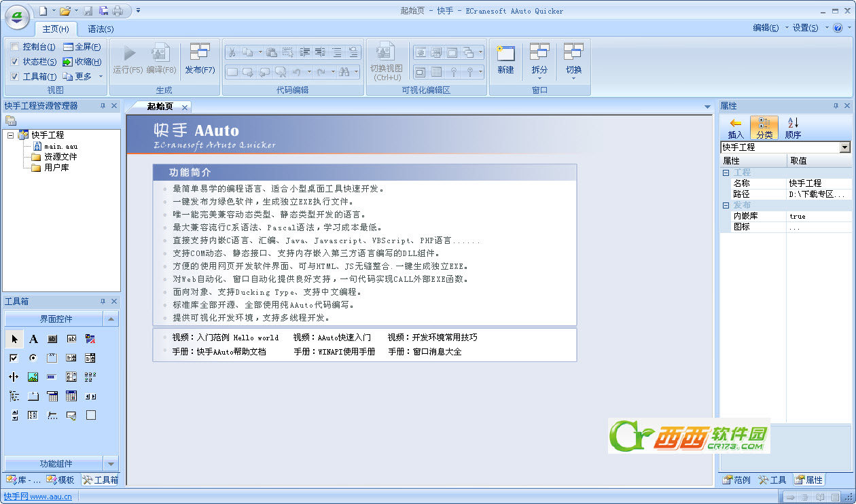Close the 起始页 document tab
The height and width of the screenshot is (504, 856).
tap(184, 107)
